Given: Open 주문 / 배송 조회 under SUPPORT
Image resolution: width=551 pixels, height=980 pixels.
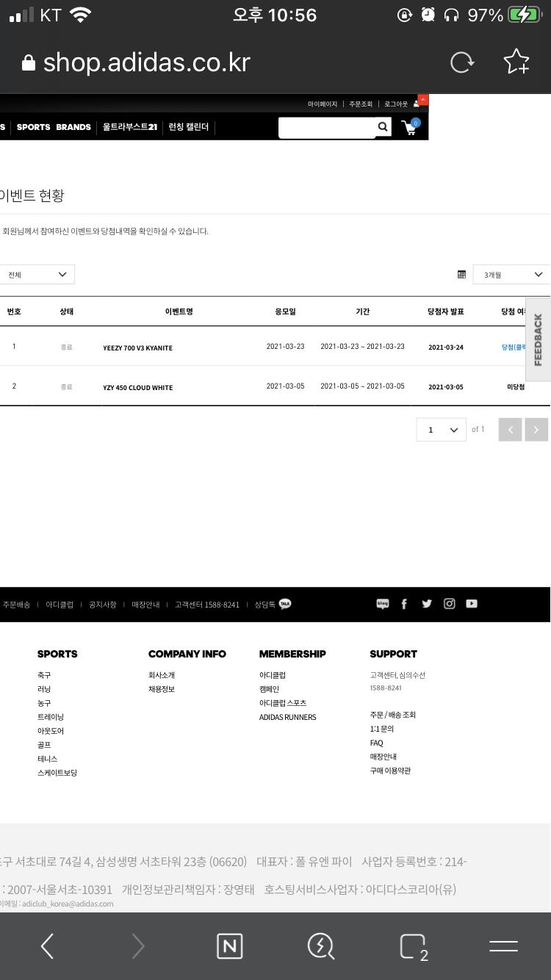Looking at the screenshot, I should [393, 715].
